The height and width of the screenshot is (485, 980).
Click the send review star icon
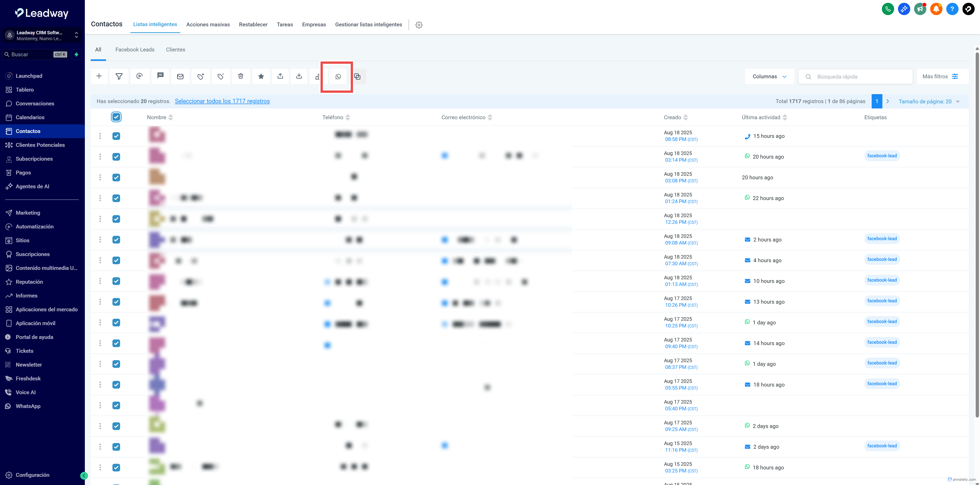click(x=261, y=76)
